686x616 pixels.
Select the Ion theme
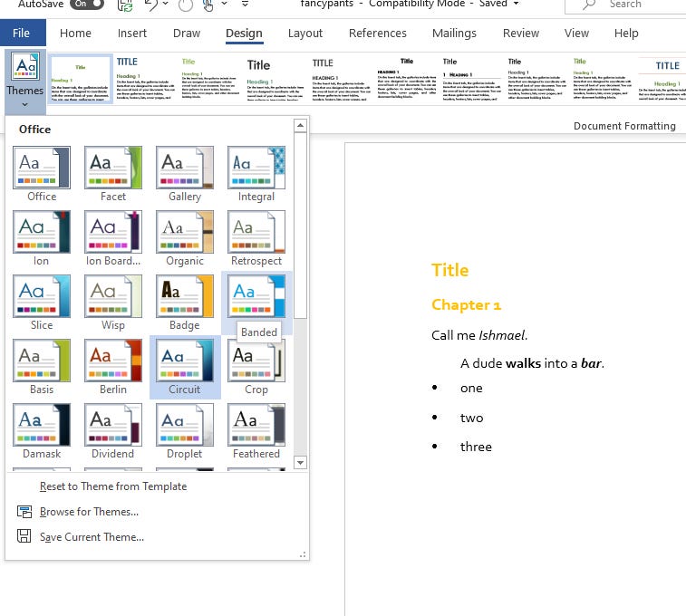point(42,232)
